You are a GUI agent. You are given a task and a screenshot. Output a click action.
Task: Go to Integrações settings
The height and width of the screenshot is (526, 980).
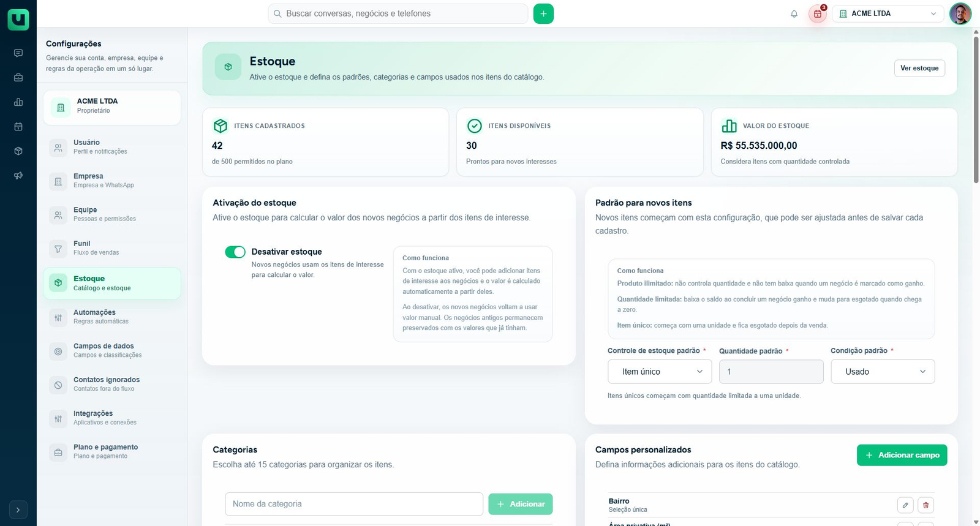tap(112, 418)
